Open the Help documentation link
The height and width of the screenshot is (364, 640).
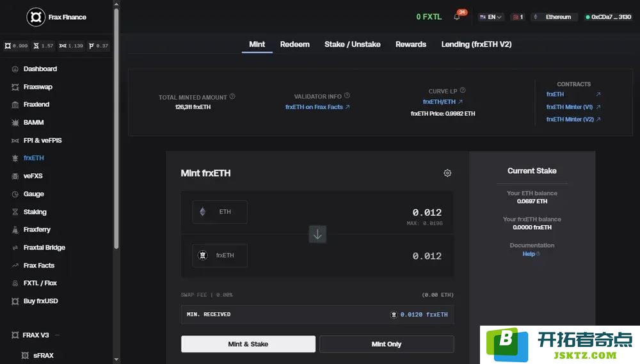pos(531,254)
